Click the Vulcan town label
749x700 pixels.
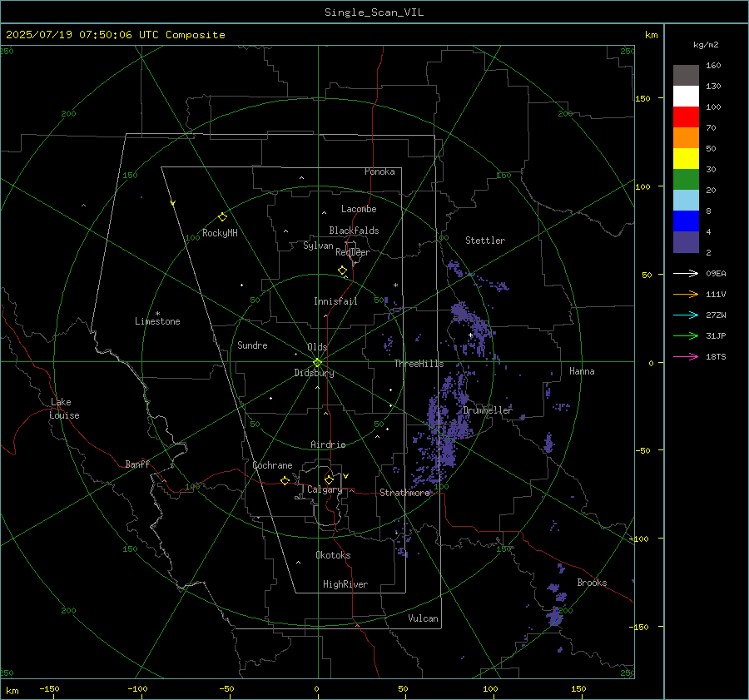pos(423,618)
